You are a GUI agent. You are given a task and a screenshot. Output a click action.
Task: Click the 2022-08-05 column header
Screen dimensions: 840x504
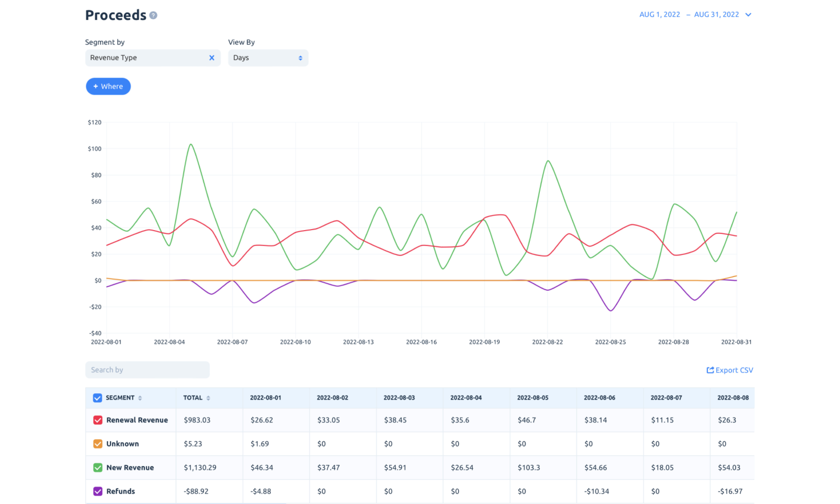(x=533, y=398)
